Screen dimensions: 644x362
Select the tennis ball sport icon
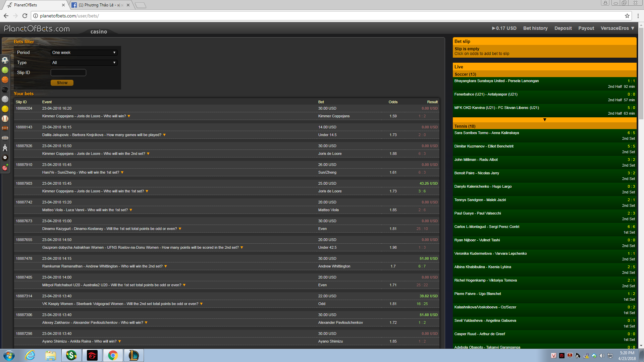point(5,70)
